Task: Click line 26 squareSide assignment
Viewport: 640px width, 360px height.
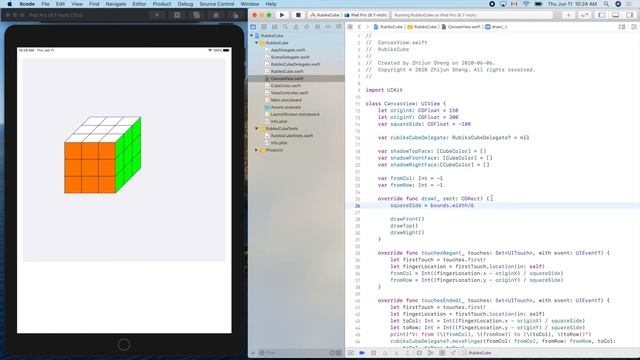Action: pos(432,206)
